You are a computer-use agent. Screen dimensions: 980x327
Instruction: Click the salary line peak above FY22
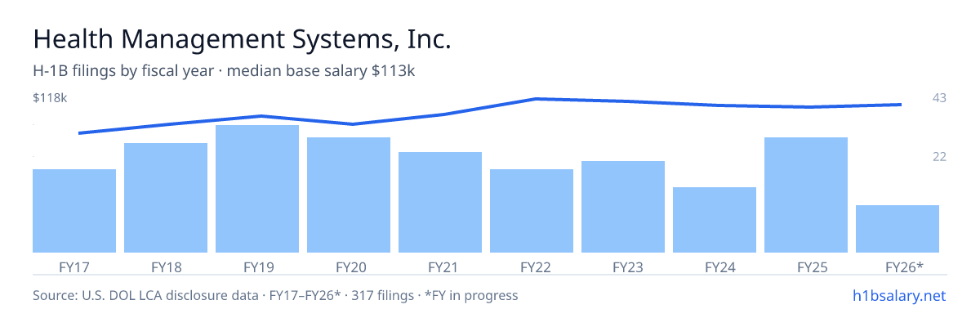click(x=536, y=99)
